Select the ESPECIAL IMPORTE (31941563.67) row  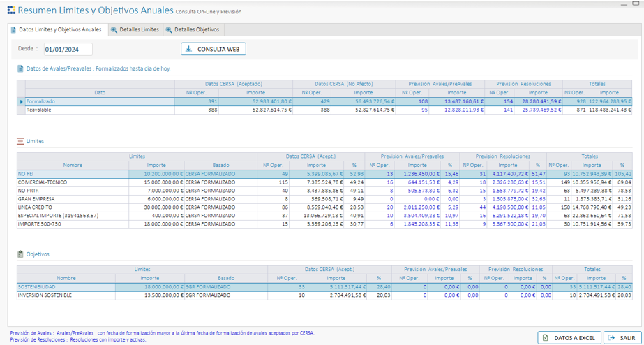click(x=324, y=216)
